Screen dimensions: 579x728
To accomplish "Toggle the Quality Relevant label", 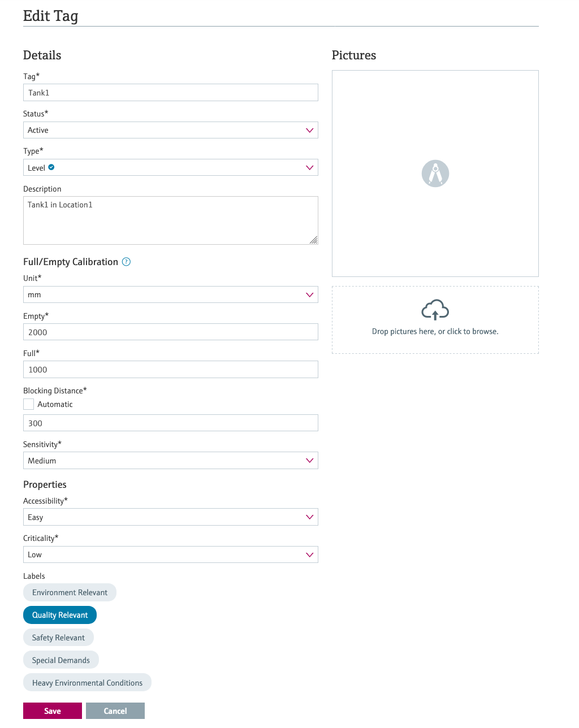I will click(x=60, y=615).
